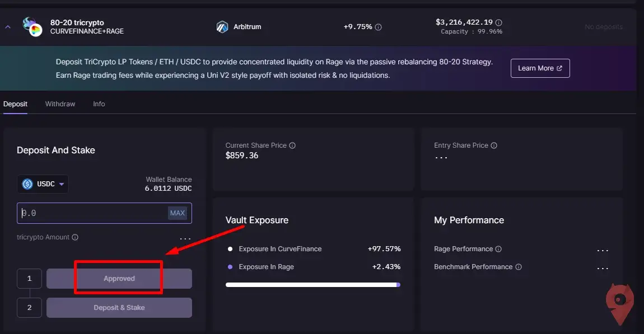644x334 pixels.
Task: Click the Deposit & Stake button
Action: point(119,308)
